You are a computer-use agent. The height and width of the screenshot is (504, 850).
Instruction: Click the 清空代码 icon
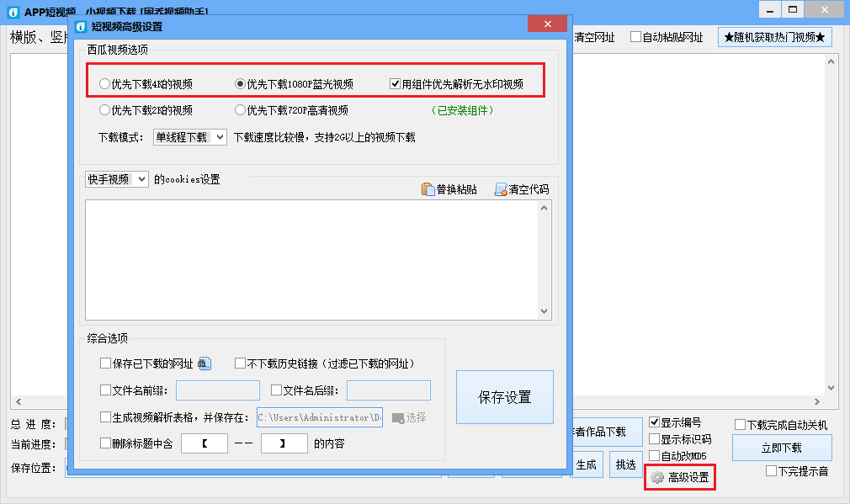pyautogui.click(x=501, y=189)
